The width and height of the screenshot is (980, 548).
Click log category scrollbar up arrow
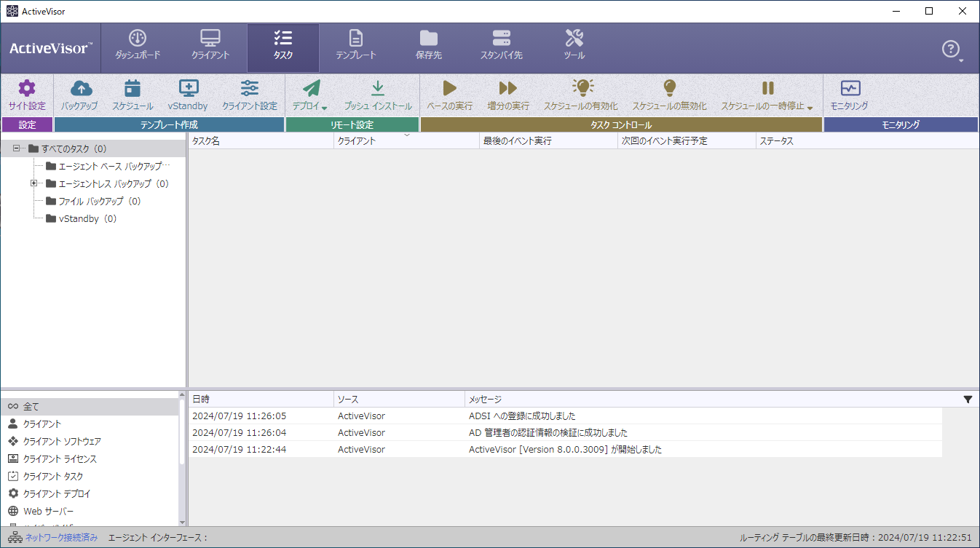pos(182,395)
